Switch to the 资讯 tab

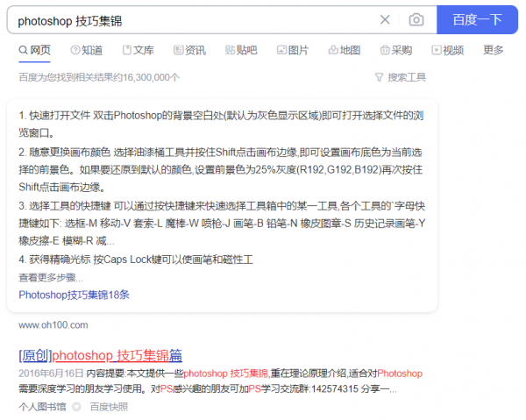[189, 50]
